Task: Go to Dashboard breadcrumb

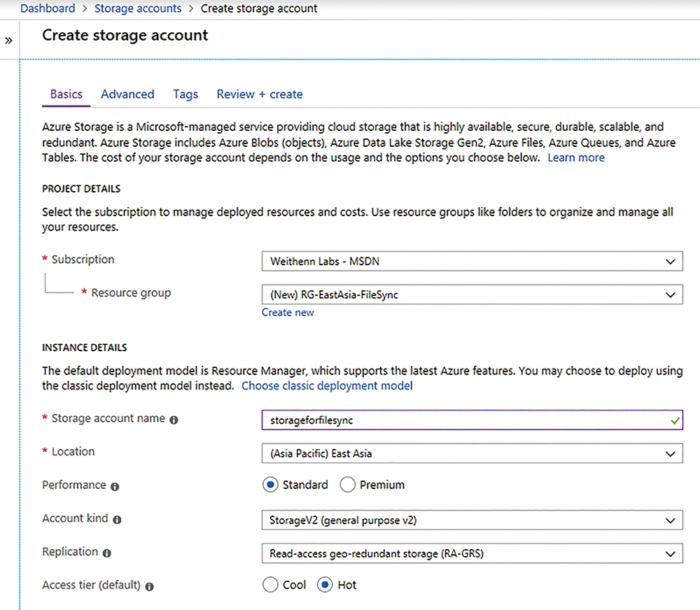Action: [x=48, y=8]
